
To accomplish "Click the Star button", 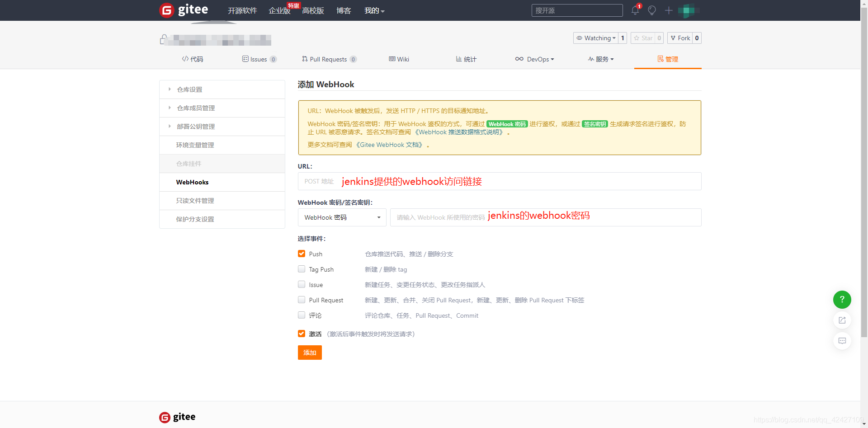I will coord(643,38).
